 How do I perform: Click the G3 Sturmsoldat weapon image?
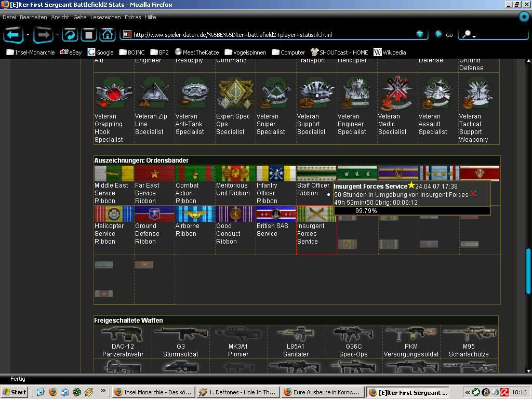tap(180, 334)
